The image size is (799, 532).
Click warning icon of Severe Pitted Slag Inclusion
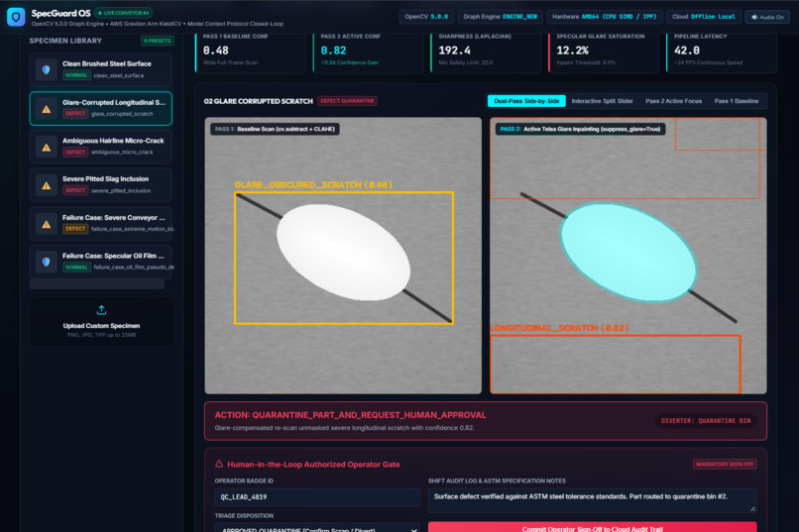pyautogui.click(x=47, y=185)
